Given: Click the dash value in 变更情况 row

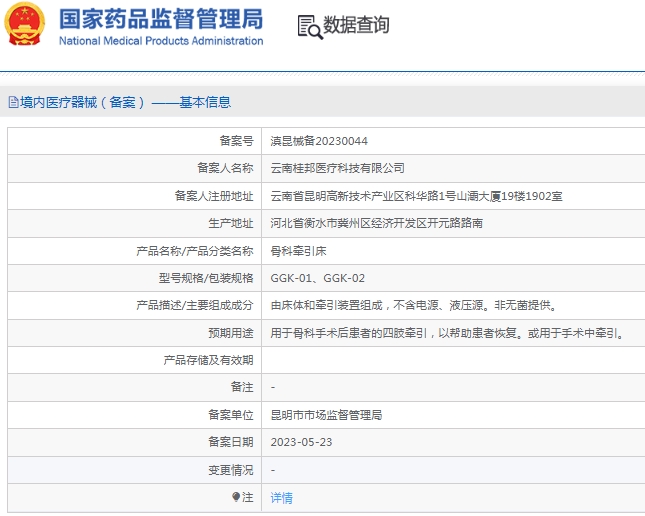Looking at the screenshot, I should pyautogui.click(x=273, y=470).
